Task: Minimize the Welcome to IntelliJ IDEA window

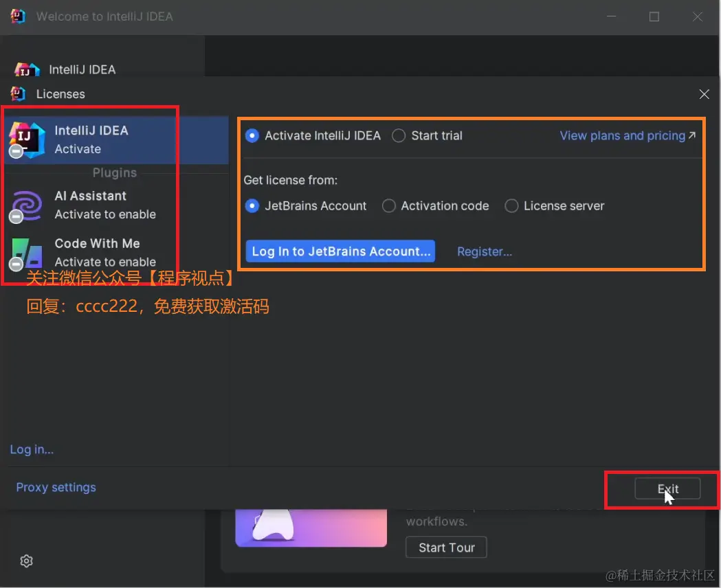Action: coord(611,16)
